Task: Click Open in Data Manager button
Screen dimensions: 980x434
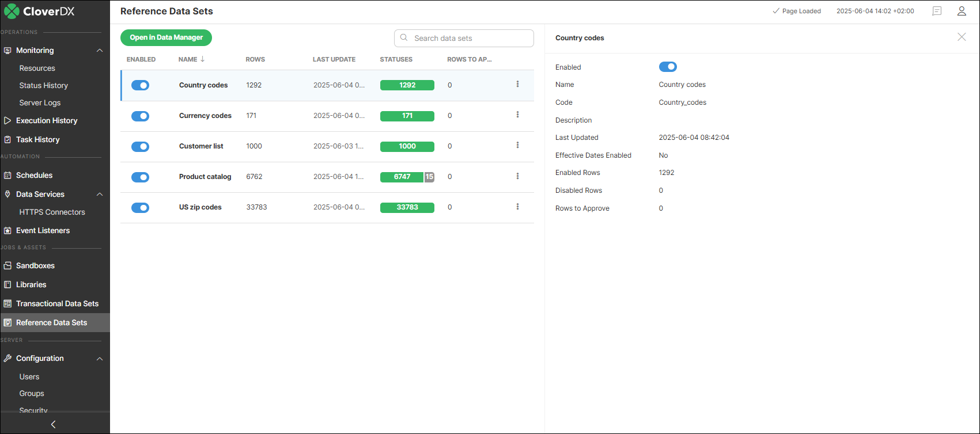Action: pyautogui.click(x=166, y=37)
